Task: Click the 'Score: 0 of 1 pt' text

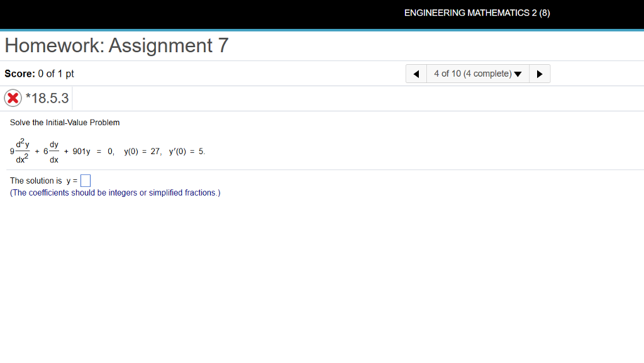Action: (x=40, y=74)
